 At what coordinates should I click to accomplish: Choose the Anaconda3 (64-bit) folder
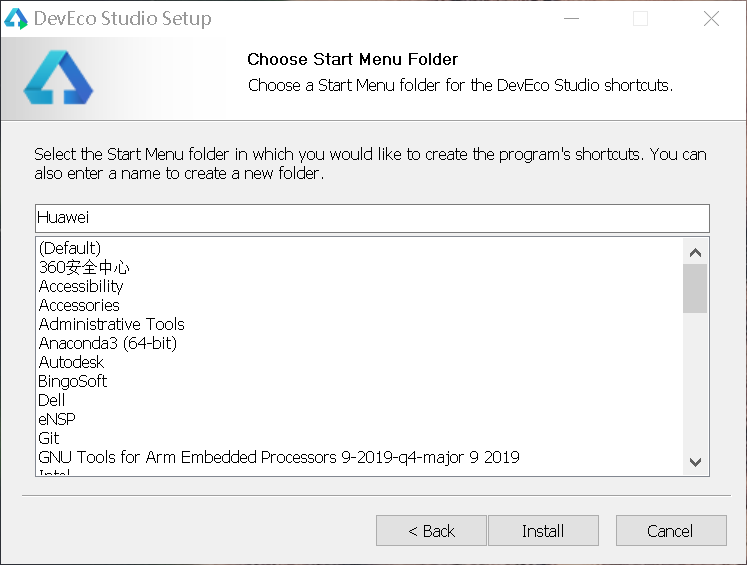(107, 343)
